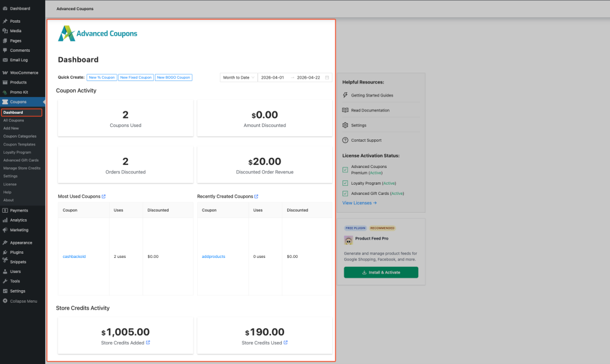Screen dimensions: 610x364
Task: Open Coupon Templates submenu item
Action: tap(19, 145)
